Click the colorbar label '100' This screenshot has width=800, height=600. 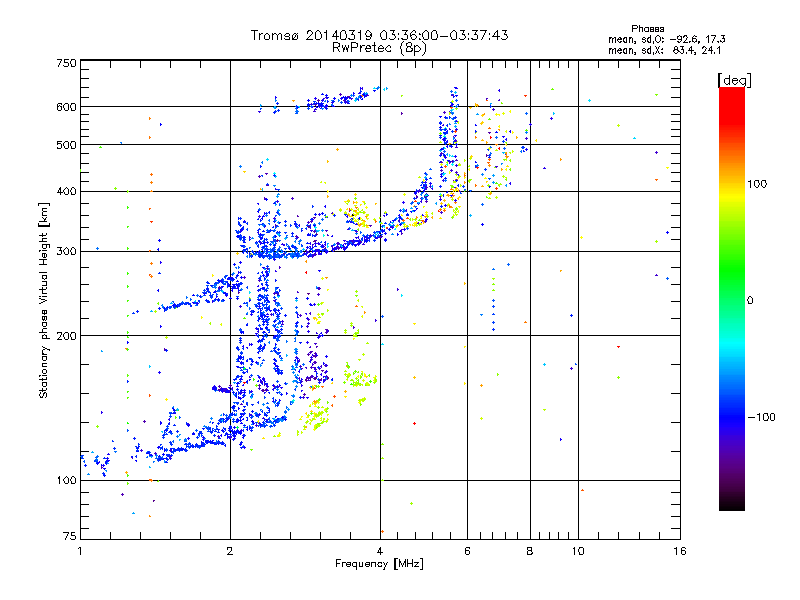[x=757, y=184]
